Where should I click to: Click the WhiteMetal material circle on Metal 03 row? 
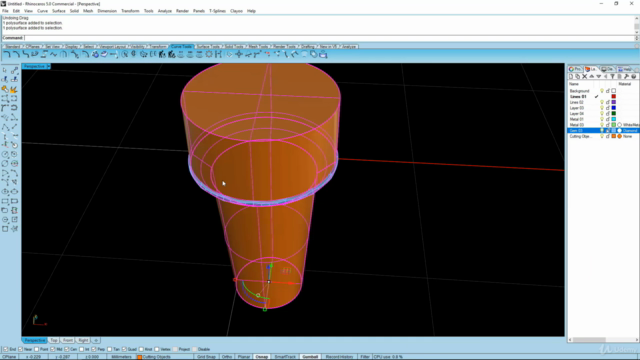click(x=620, y=125)
